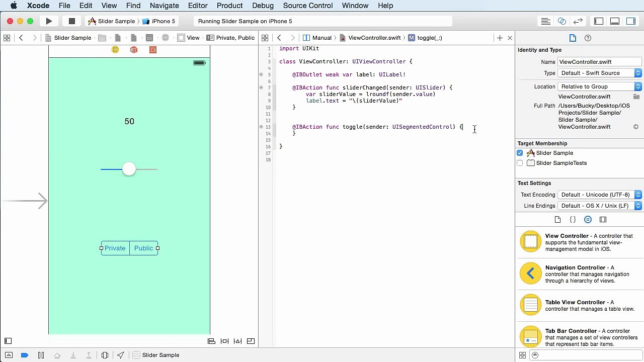Image resolution: width=644 pixels, height=362 pixels.
Task: Reveal ViewController.swift in Finder arrow
Action: (x=636, y=127)
